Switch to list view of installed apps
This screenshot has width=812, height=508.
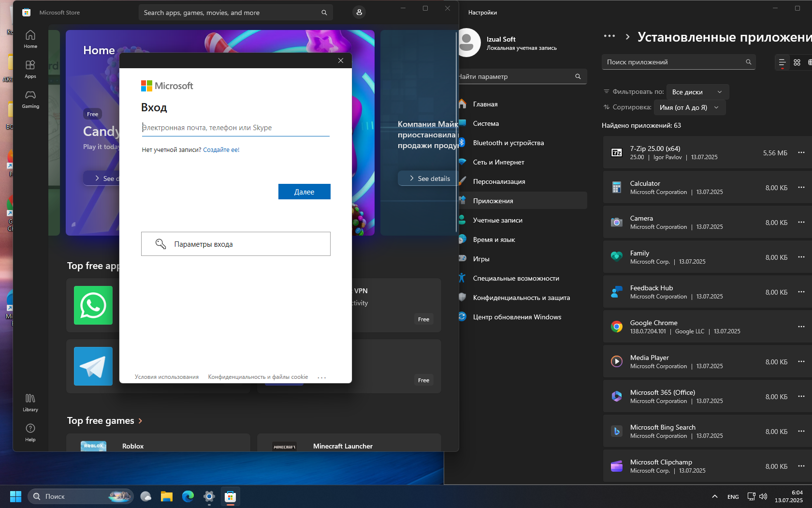tap(782, 62)
